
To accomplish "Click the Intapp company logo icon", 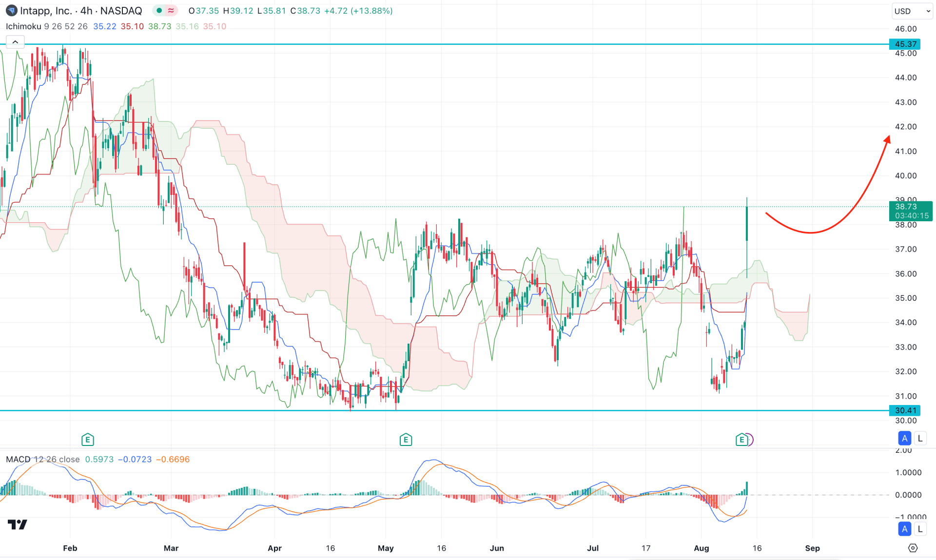I will tap(11, 11).
